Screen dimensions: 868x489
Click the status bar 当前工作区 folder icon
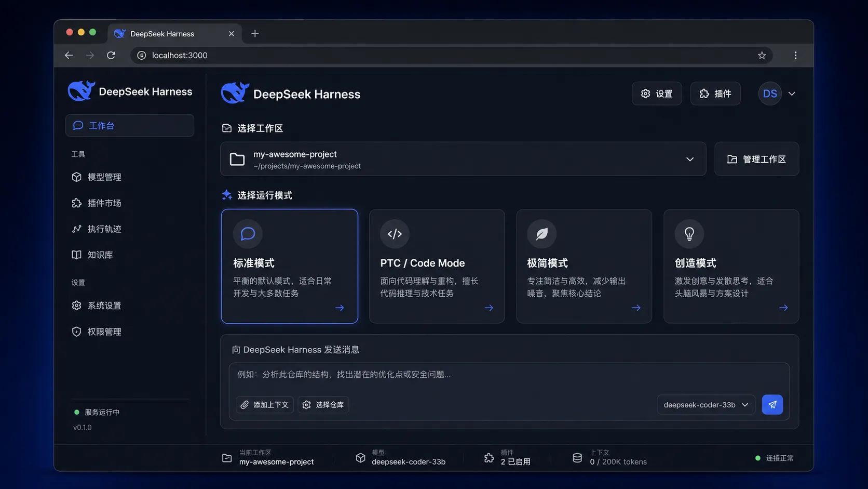tap(227, 458)
